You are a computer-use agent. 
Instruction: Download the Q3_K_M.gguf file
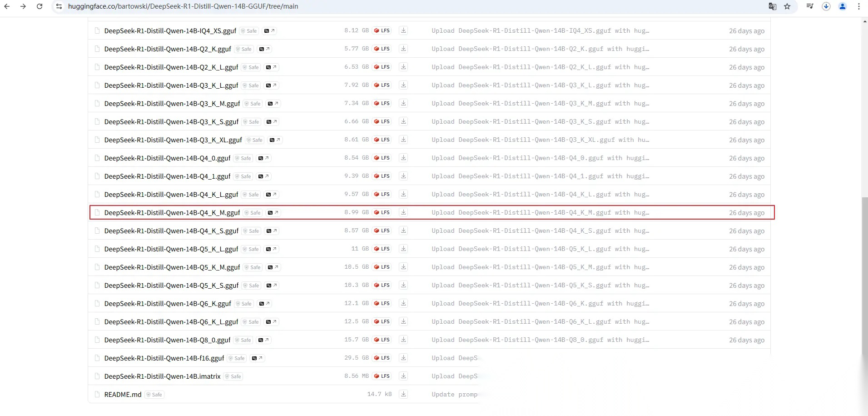[403, 103]
